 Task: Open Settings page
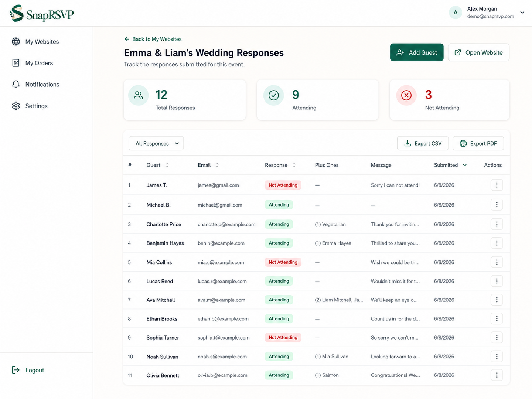click(x=37, y=106)
